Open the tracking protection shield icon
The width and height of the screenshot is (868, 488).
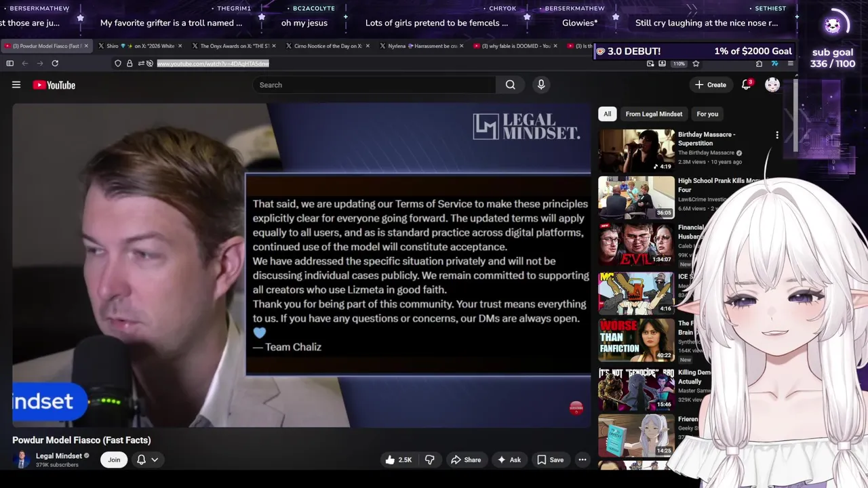point(118,64)
